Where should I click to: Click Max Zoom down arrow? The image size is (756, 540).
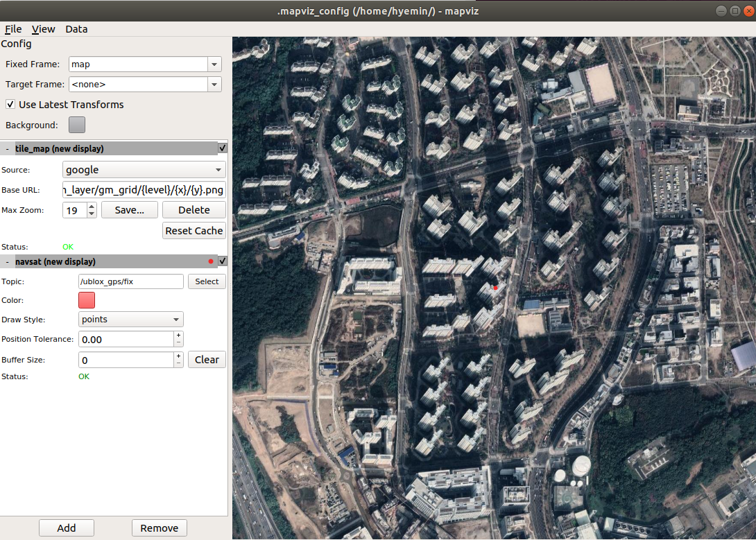pos(92,214)
